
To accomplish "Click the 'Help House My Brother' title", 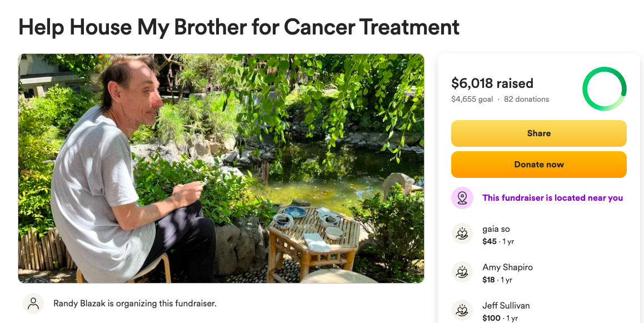I will tap(239, 27).
